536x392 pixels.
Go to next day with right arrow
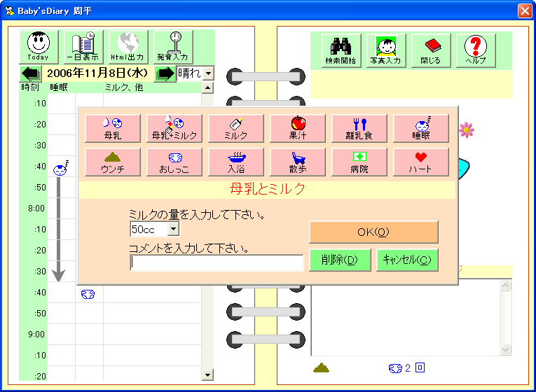click(x=165, y=73)
